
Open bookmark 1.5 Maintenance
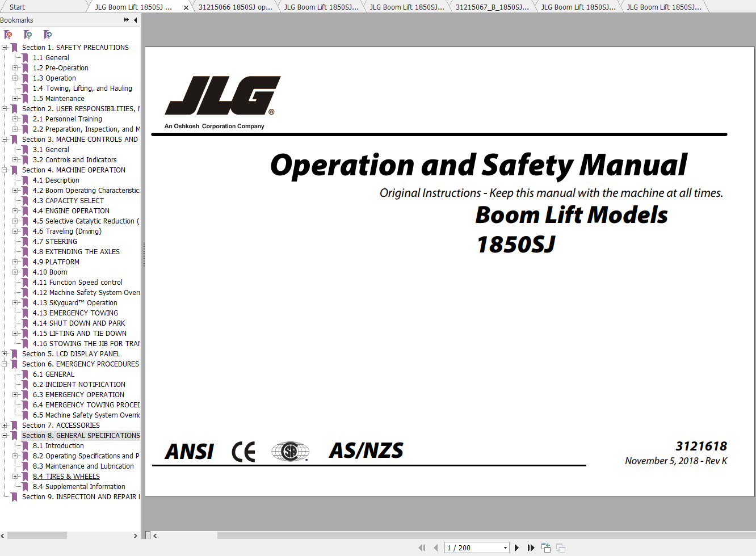[58, 99]
